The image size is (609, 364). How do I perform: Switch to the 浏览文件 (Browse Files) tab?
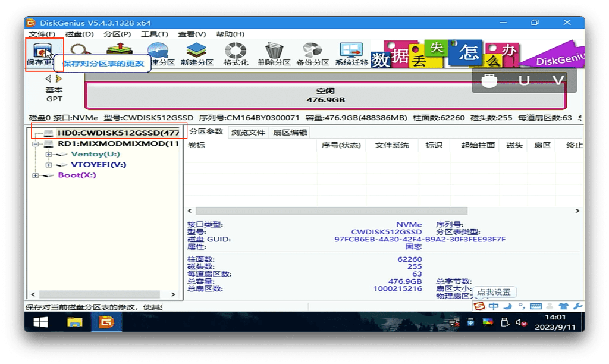(248, 133)
